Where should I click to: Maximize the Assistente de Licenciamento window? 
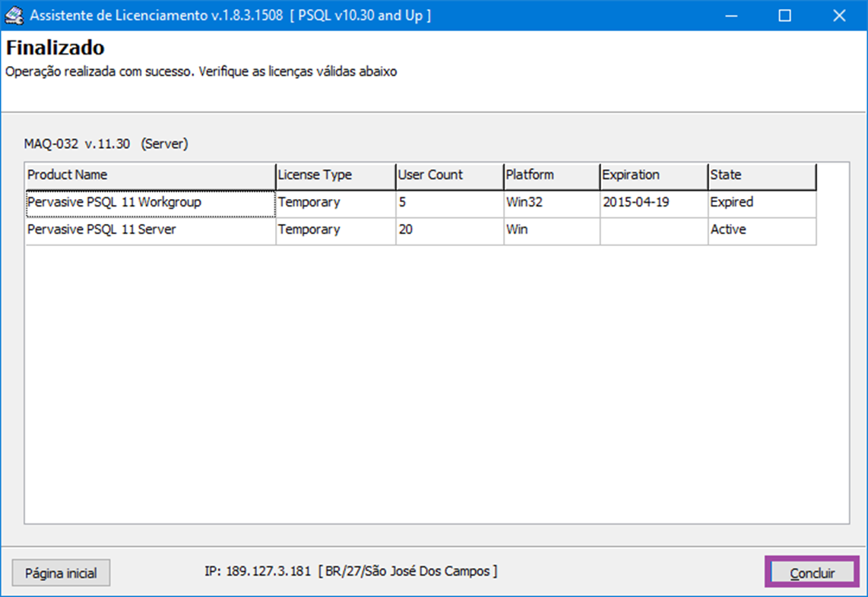point(784,15)
